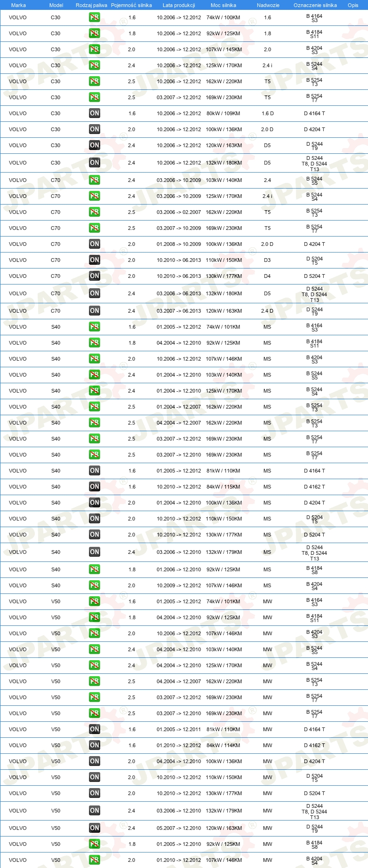
Task: Click the C70 engine code D 5204 T
Action: coord(314,276)
